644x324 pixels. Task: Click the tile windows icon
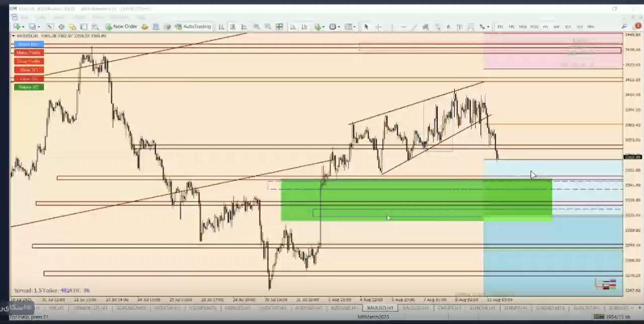click(x=279, y=27)
